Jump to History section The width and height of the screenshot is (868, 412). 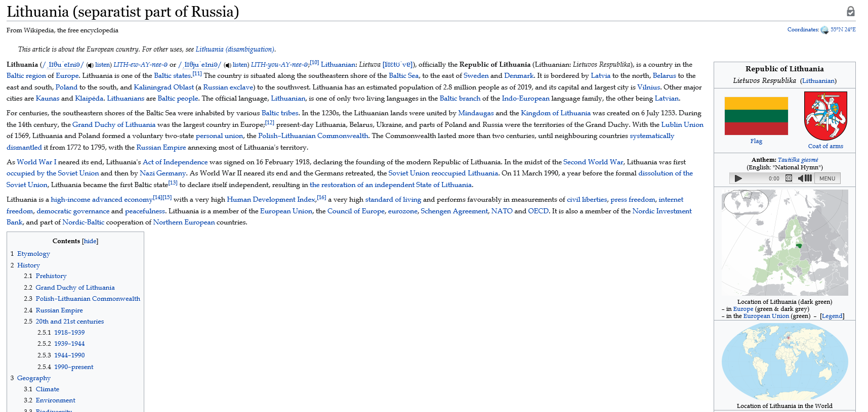click(x=28, y=265)
